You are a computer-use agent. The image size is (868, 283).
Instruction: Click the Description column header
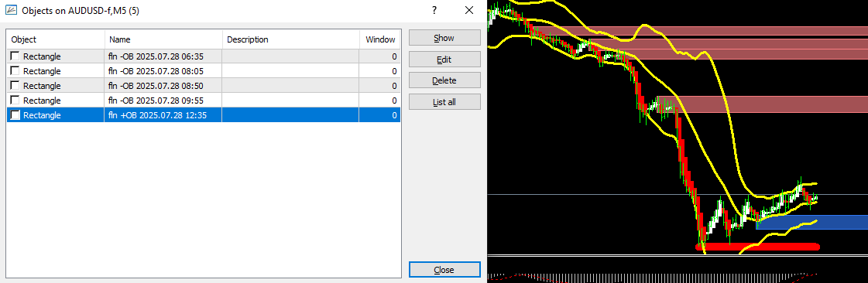290,39
